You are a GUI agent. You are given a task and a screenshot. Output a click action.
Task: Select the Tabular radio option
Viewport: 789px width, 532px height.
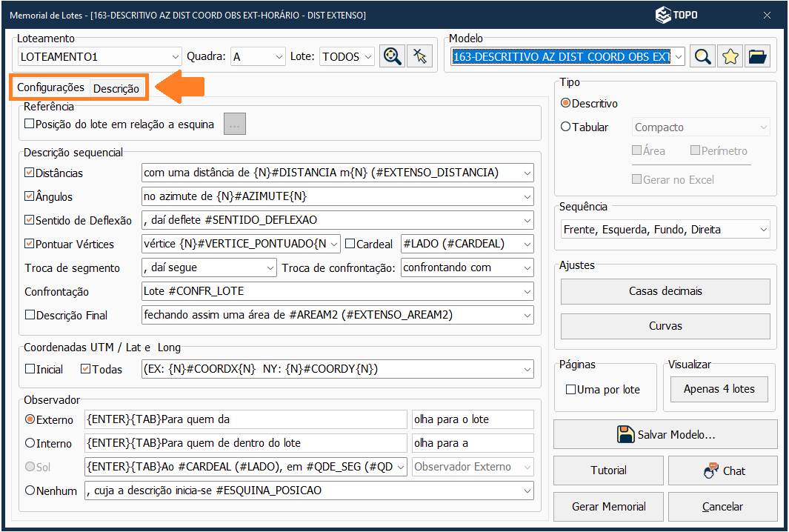(x=566, y=127)
